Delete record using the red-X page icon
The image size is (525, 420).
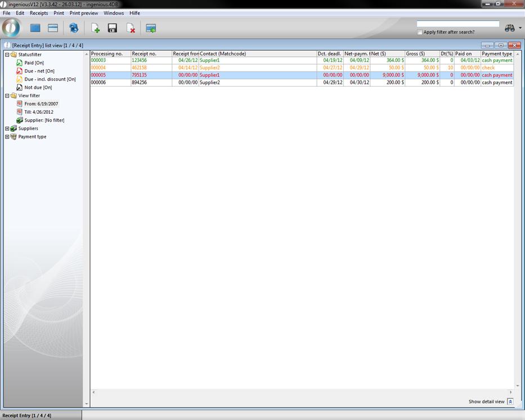click(x=131, y=28)
